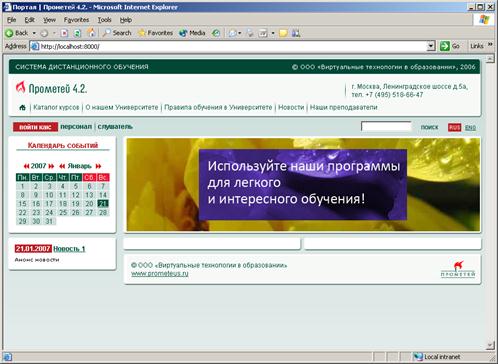Click the browser Home icon
Viewport: 498px width, 364px height.
click(x=91, y=33)
